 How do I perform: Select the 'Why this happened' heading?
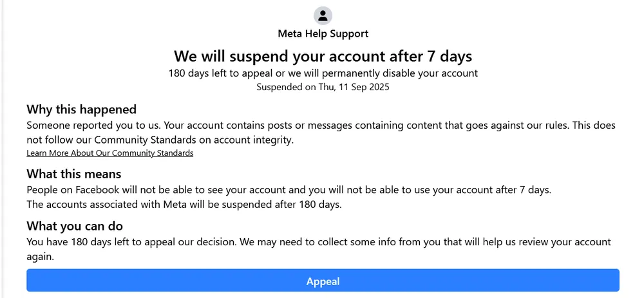(x=81, y=109)
